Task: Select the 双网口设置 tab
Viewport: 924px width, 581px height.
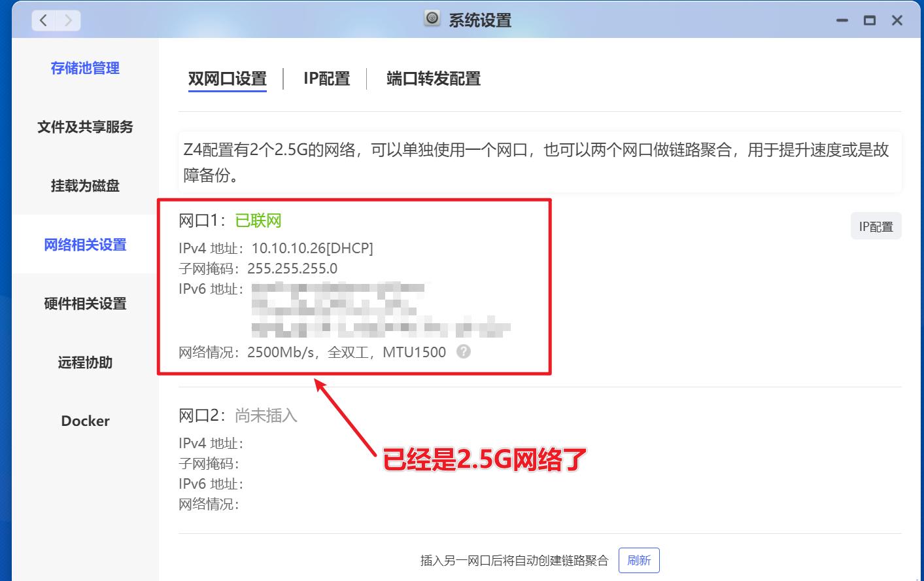Action: (x=228, y=79)
